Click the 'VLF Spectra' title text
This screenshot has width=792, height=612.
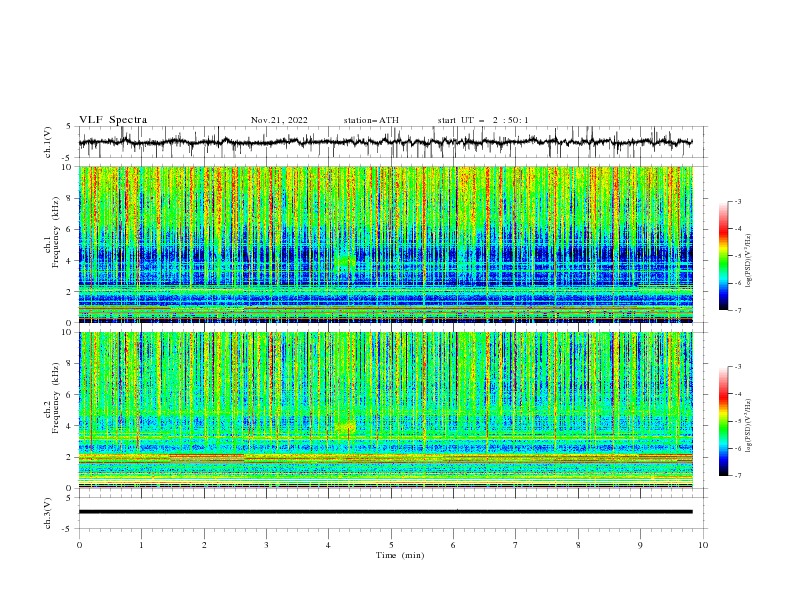tap(113, 120)
